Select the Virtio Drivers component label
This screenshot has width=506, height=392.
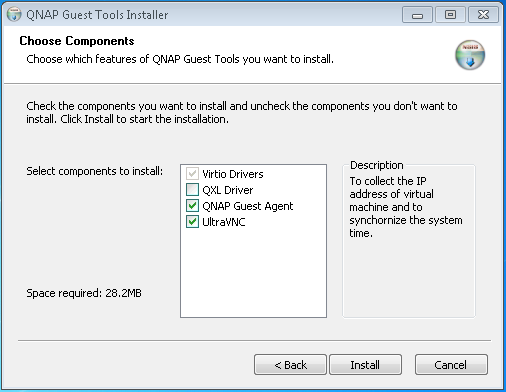pyautogui.click(x=233, y=174)
